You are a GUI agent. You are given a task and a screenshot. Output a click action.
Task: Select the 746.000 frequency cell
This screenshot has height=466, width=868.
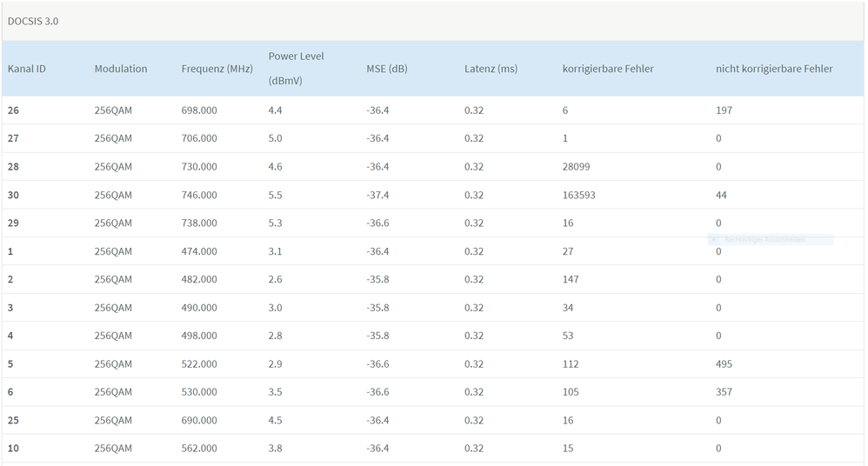[x=199, y=195]
